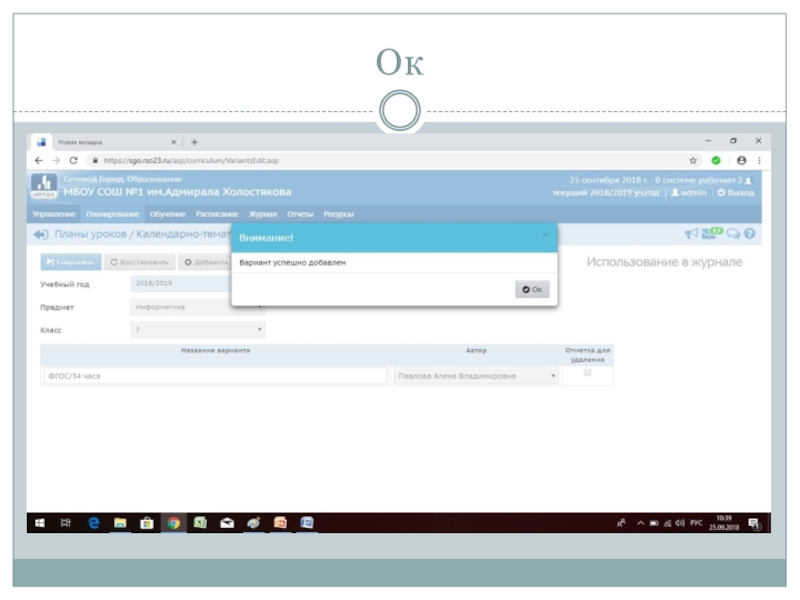
Task: Open the Расписание menu
Action: pos(217,214)
